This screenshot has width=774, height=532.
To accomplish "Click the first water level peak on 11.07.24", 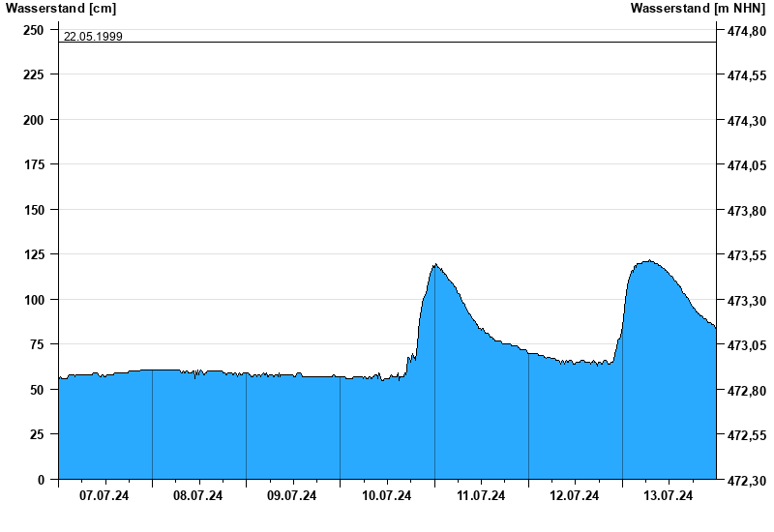I will (435, 264).
